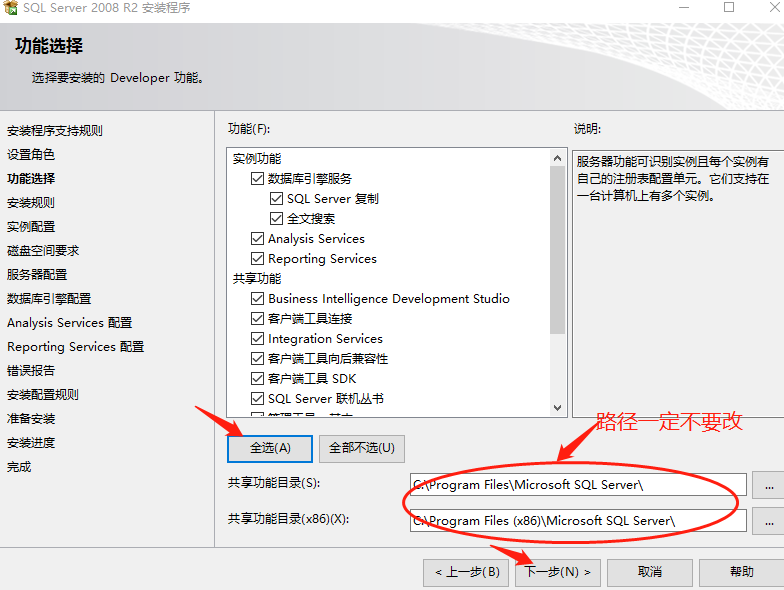The height and width of the screenshot is (590, 784).
Task: Select 安装程序支持规则 step in sidebar
Action: click(x=55, y=131)
